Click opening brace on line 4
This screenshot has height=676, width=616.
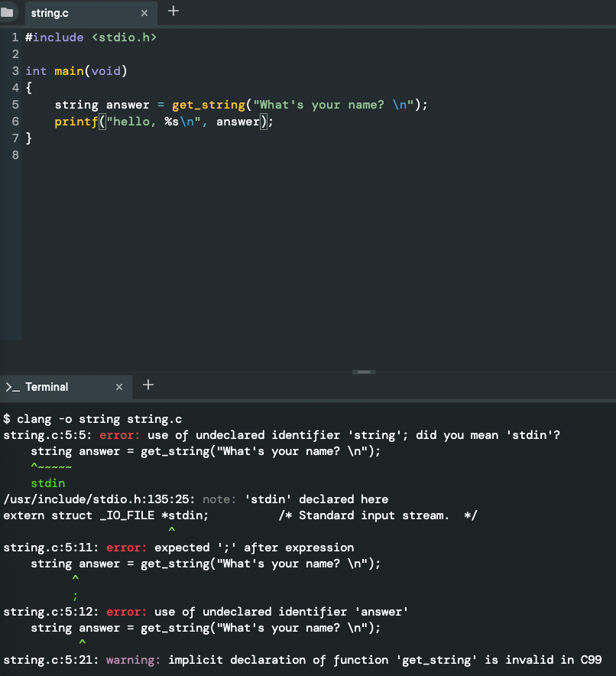coord(29,88)
